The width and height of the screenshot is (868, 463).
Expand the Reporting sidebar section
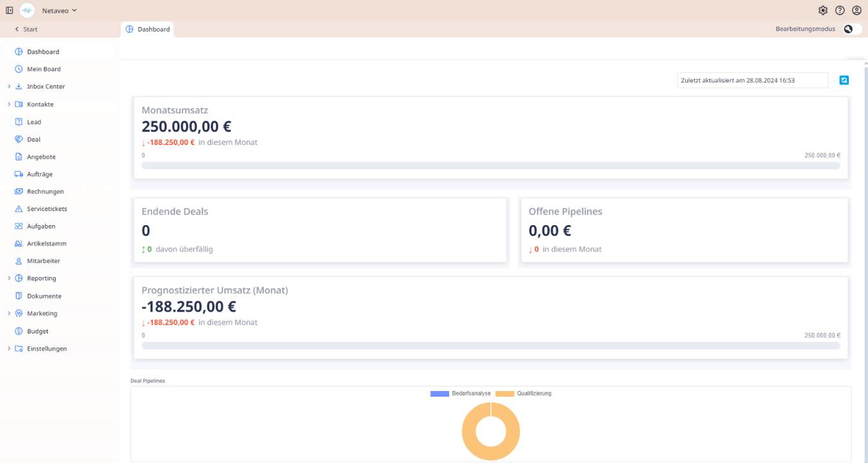9,278
